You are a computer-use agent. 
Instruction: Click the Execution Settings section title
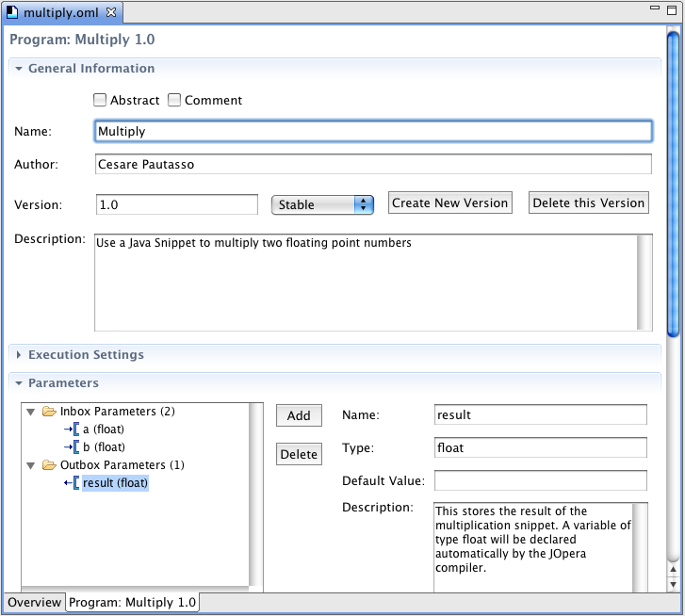click(x=86, y=355)
